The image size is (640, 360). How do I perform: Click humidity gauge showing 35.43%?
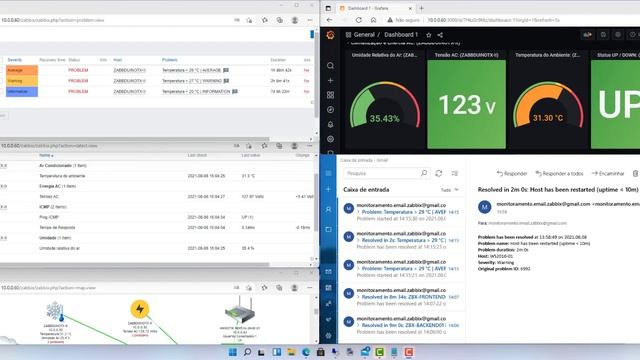click(384, 105)
